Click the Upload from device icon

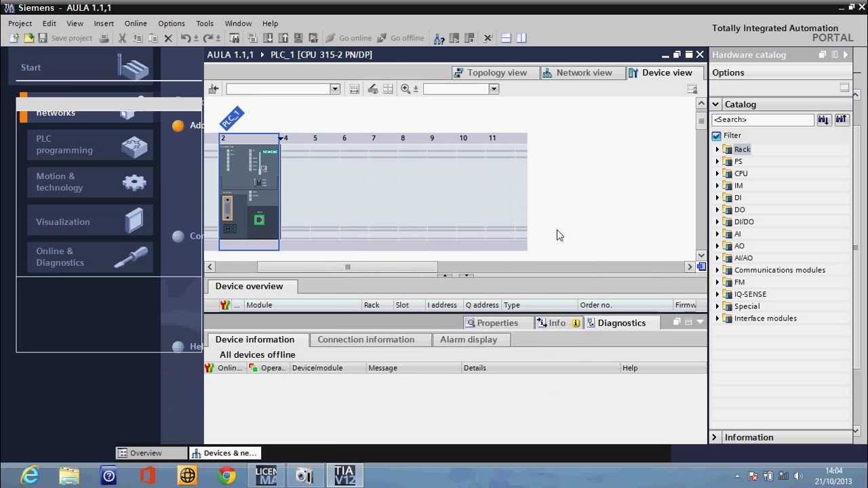tap(283, 38)
